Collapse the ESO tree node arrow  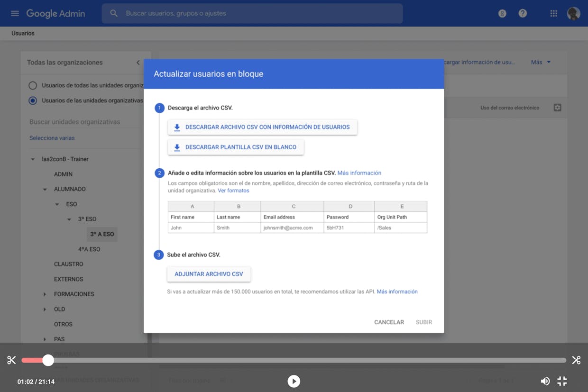pos(57,204)
